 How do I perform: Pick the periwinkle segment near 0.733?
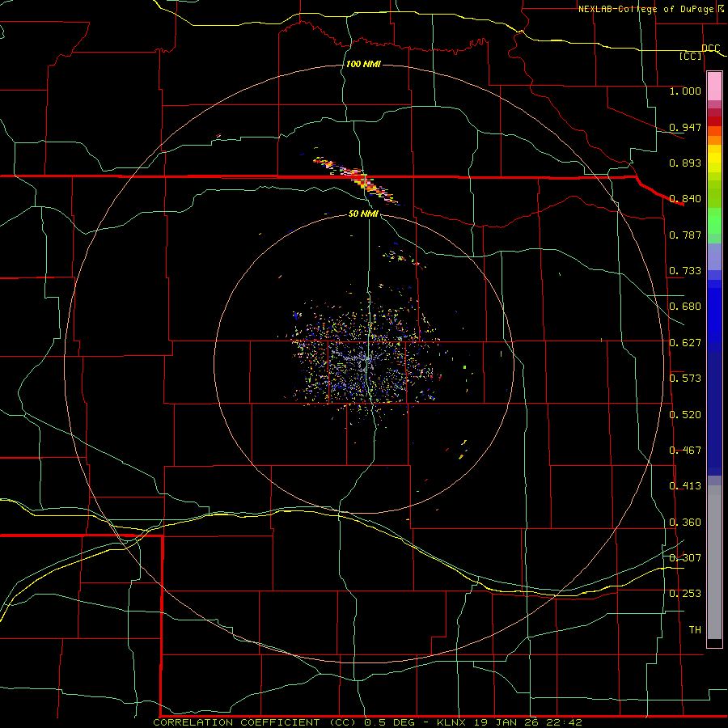pyautogui.click(x=714, y=256)
